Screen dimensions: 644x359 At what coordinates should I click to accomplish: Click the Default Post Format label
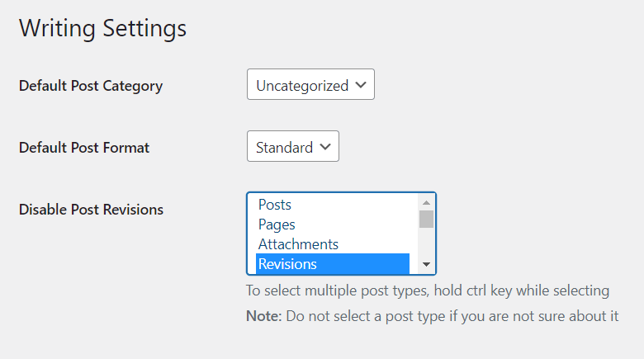pos(84,148)
